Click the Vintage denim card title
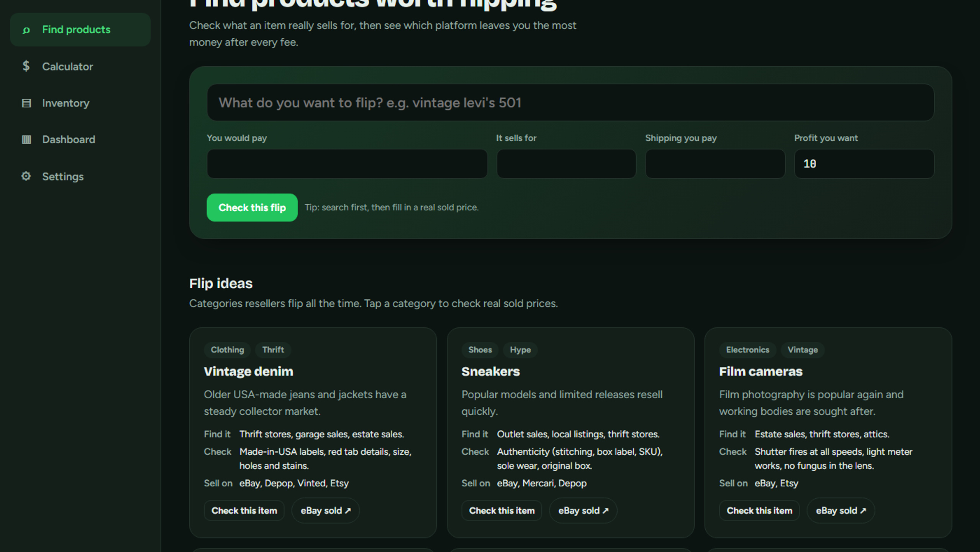The width and height of the screenshot is (980, 552). 249,371
